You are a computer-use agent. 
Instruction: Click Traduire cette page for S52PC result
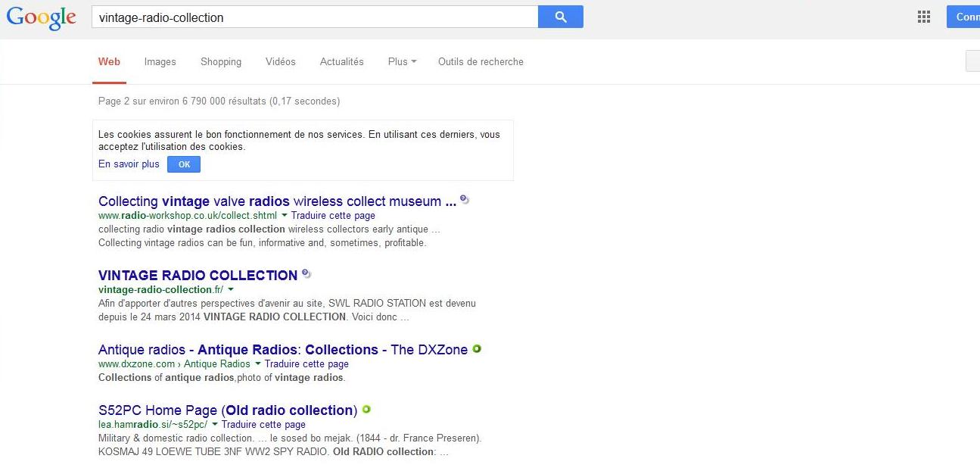263,425
